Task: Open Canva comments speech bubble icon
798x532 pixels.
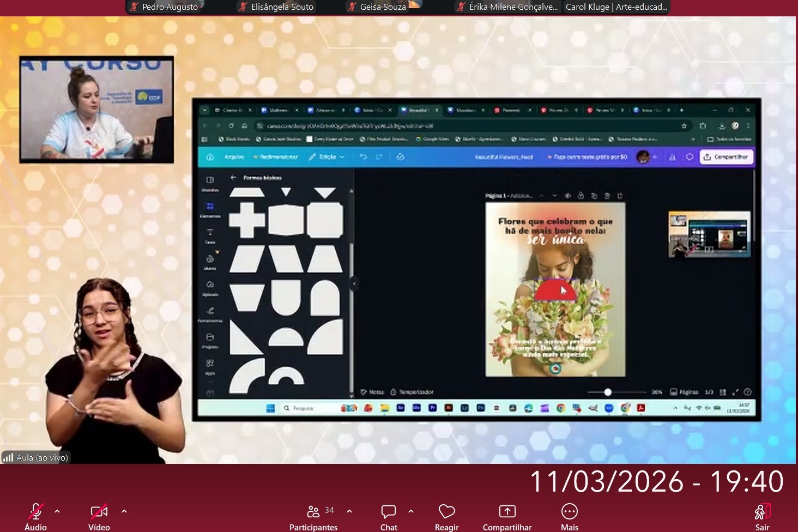Action: 690,157
